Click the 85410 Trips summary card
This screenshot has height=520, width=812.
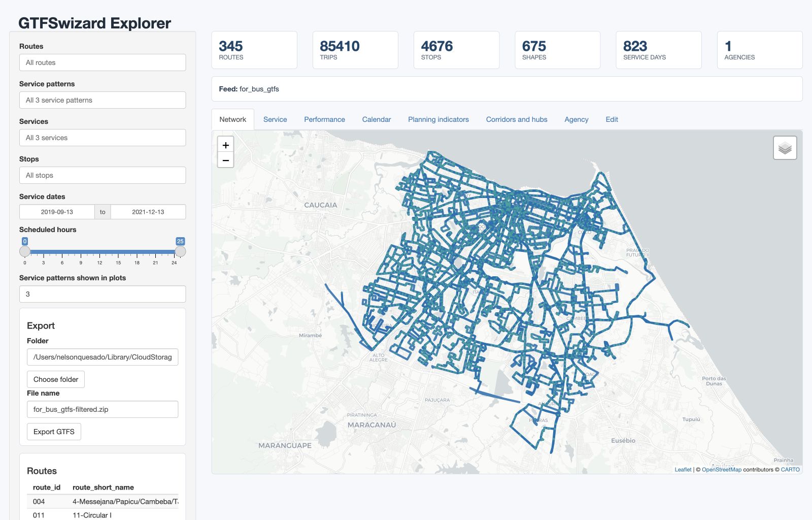coord(355,50)
